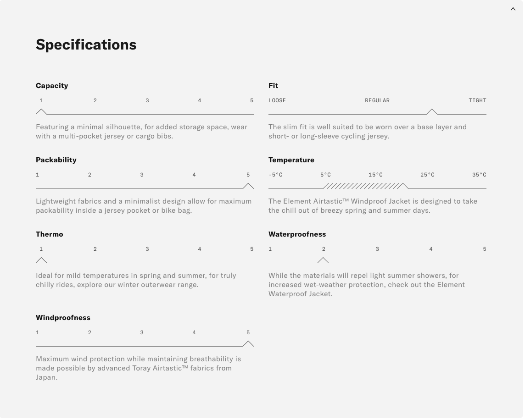This screenshot has height=420, width=525.
Task: Click the Packability description paragraph
Action: point(144,206)
